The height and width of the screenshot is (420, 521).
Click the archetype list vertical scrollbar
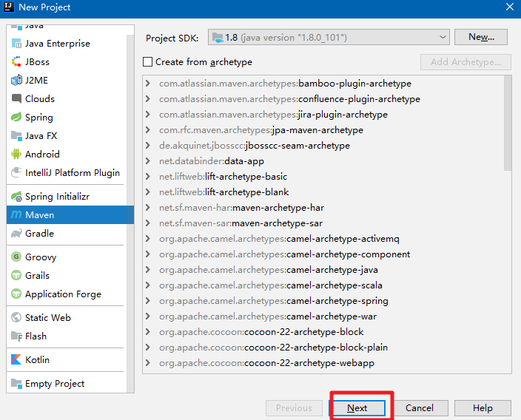pos(508,123)
